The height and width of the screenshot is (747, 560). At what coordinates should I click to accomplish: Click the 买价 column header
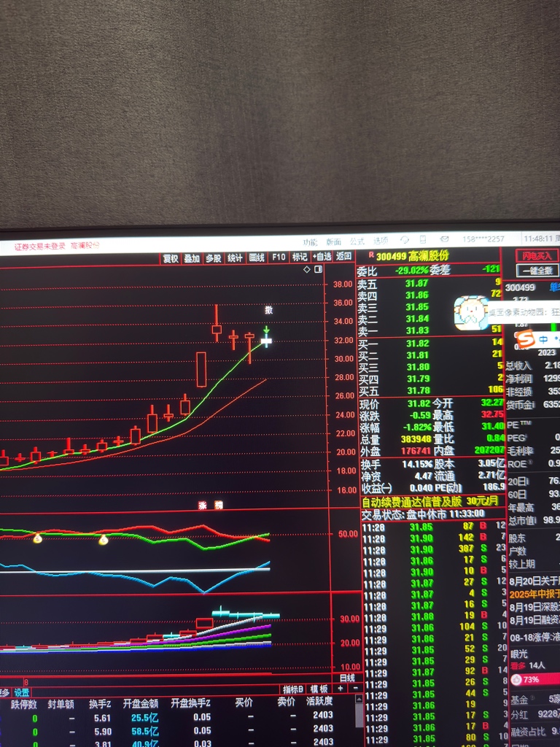[x=244, y=703]
